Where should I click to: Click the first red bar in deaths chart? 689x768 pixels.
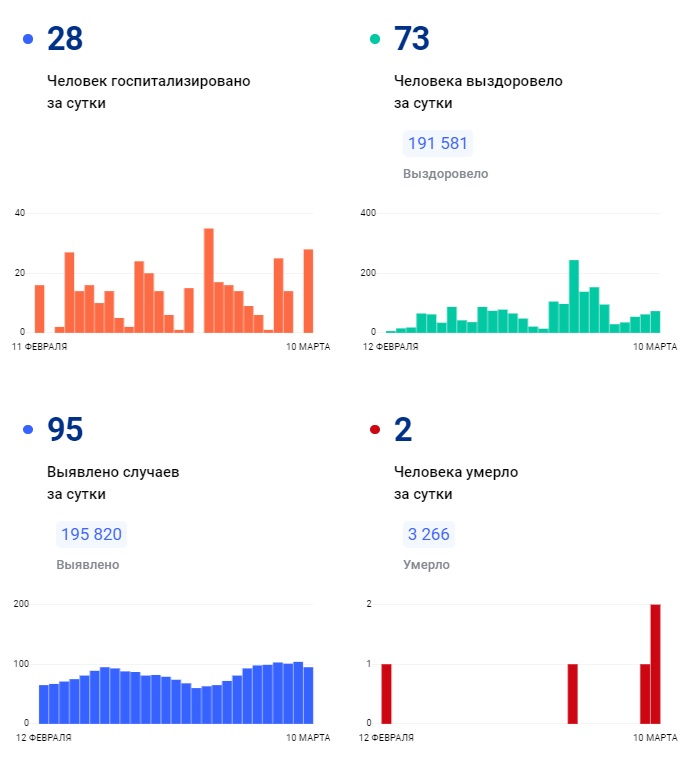386,693
